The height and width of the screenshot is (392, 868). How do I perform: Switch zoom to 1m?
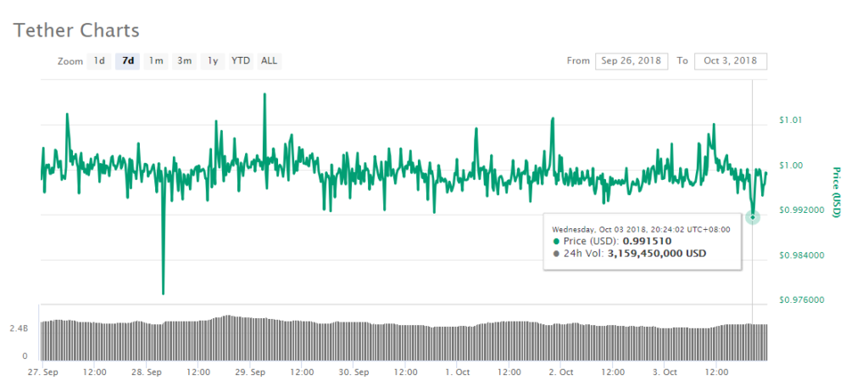click(x=156, y=61)
